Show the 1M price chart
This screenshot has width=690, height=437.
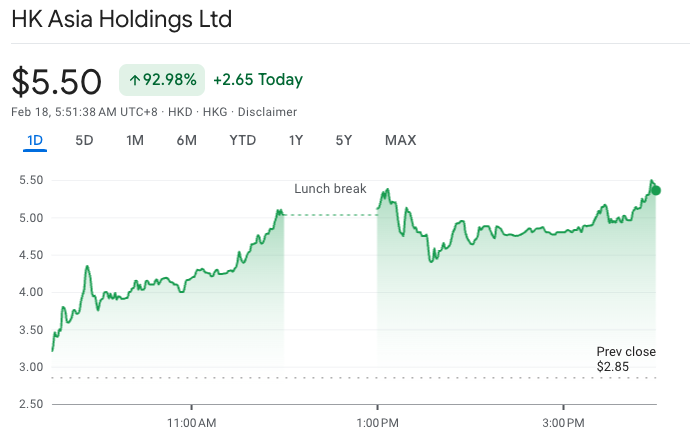tap(135, 140)
